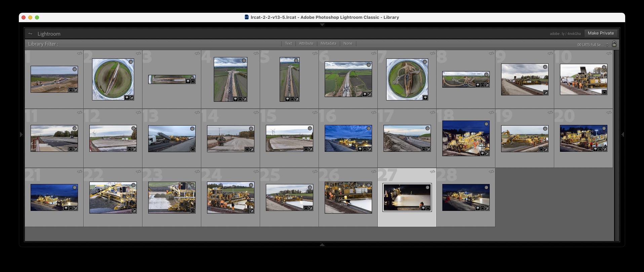Click the develop adjustments badge on photo 9
This screenshot has width=644, height=272.
click(546, 93)
